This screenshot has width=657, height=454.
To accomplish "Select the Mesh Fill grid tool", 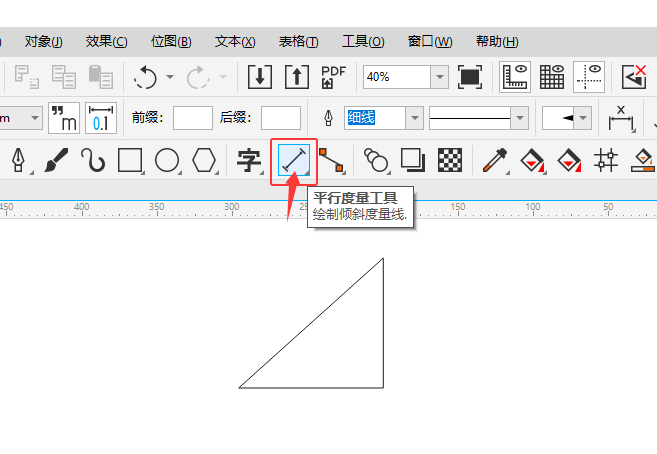I will tap(606, 160).
